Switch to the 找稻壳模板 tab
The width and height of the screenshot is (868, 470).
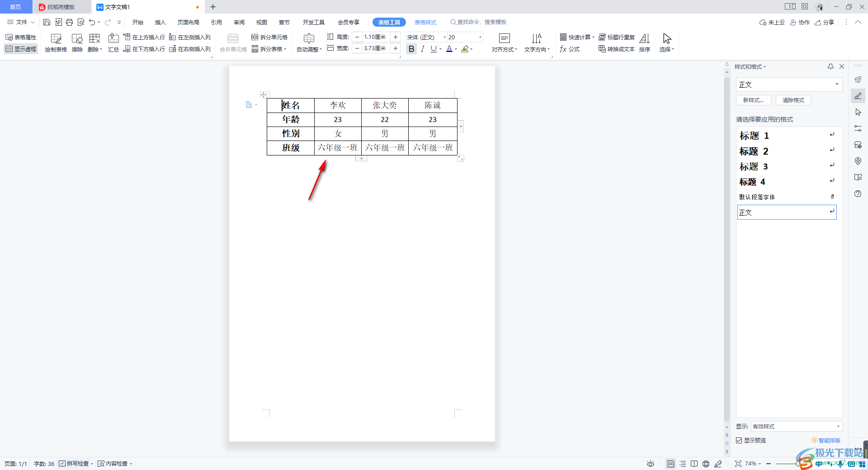61,7
